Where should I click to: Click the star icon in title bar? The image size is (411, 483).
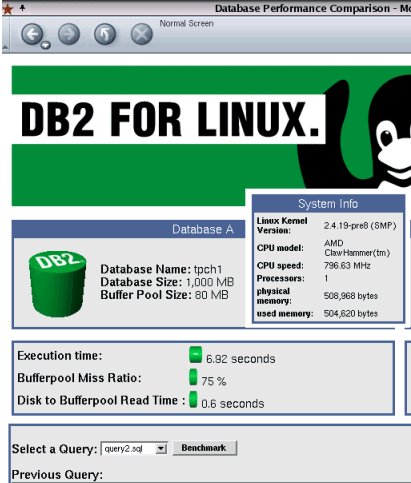[x=7, y=9]
